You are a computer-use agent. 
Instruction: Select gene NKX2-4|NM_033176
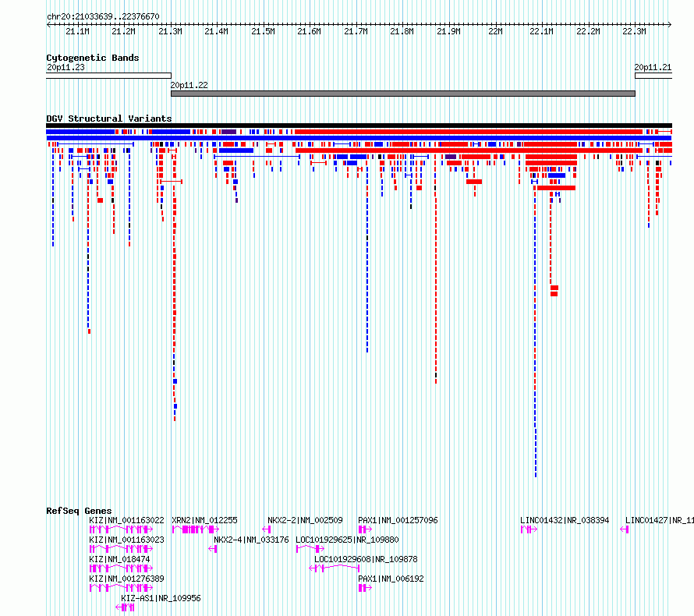click(251, 540)
